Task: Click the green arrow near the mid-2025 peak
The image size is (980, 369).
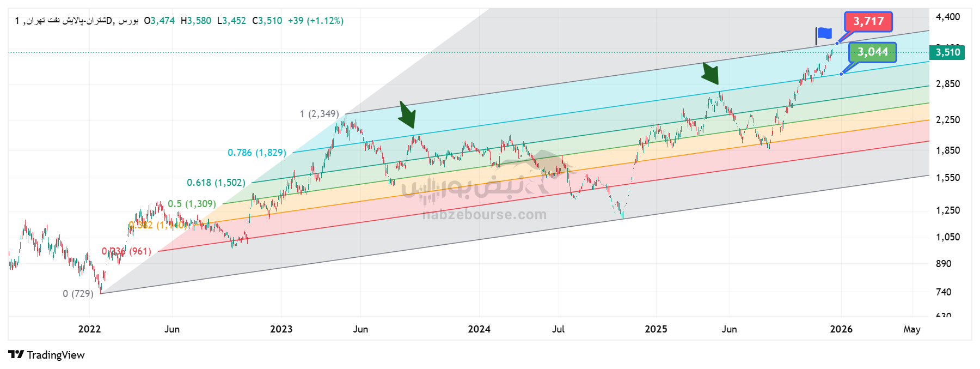Action: point(710,73)
